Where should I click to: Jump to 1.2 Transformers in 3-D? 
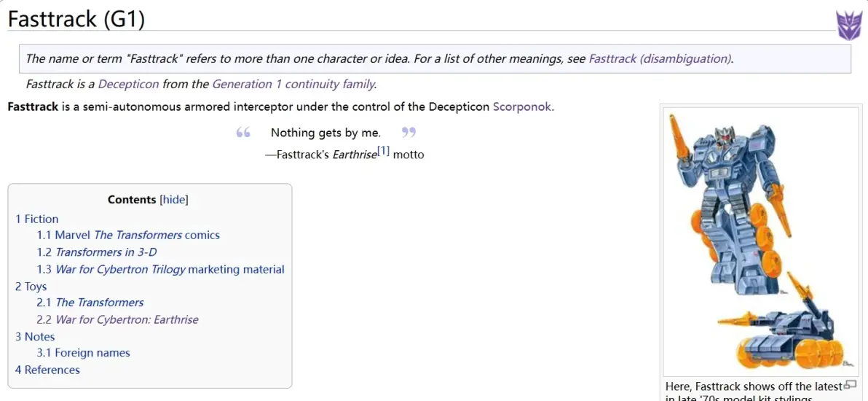[97, 252]
